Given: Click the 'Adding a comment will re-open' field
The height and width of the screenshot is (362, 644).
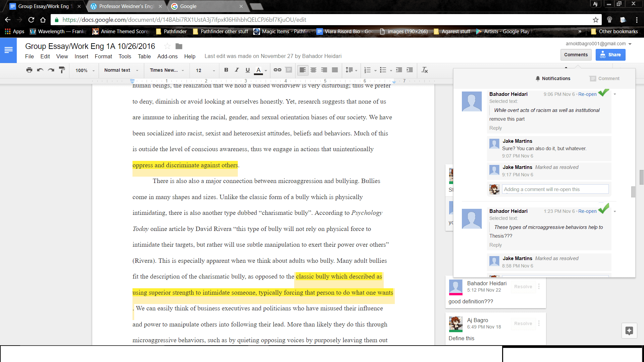Looking at the screenshot, I should 555,189.
